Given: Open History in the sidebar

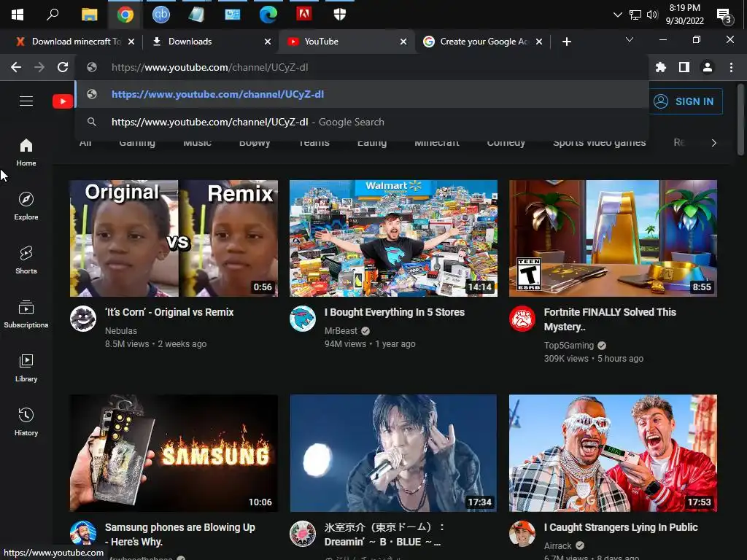Looking at the screenshot, I should point(26,422).
